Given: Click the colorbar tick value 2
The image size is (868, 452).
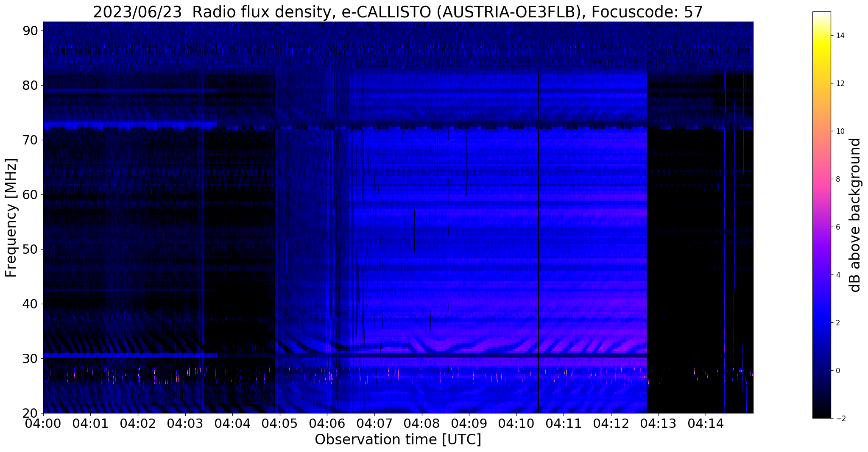Looking at the screenshot, I should coord(837,323).
